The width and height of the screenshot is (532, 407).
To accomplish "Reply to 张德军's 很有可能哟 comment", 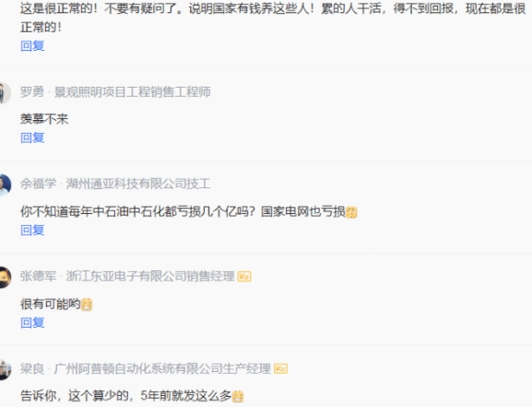I will pos(32,322).
